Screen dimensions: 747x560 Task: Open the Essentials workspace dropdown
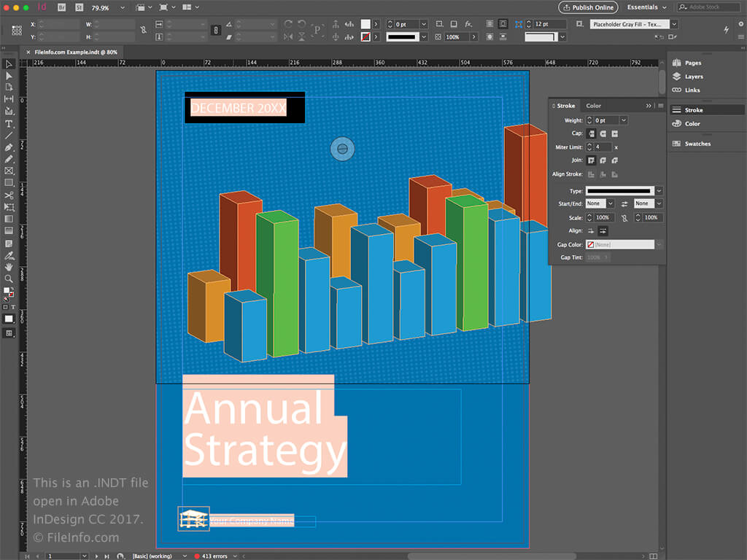pyautogui.click(x=646, y=7)
